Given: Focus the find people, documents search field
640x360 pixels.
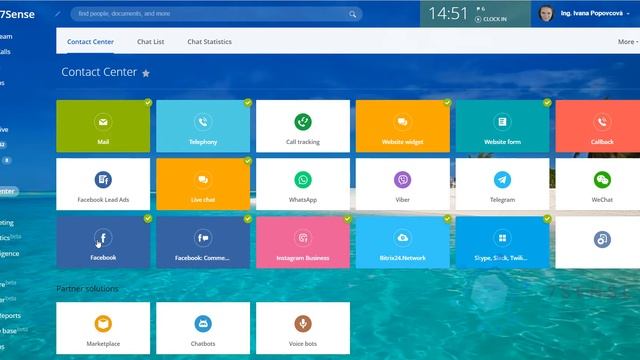Looking at the screenshot, I should (x=216, y=14).
